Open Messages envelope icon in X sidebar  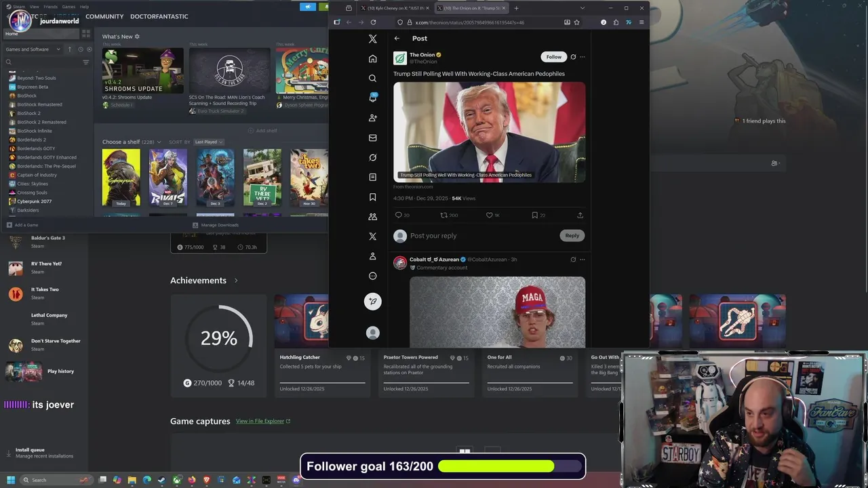[372, 138]
